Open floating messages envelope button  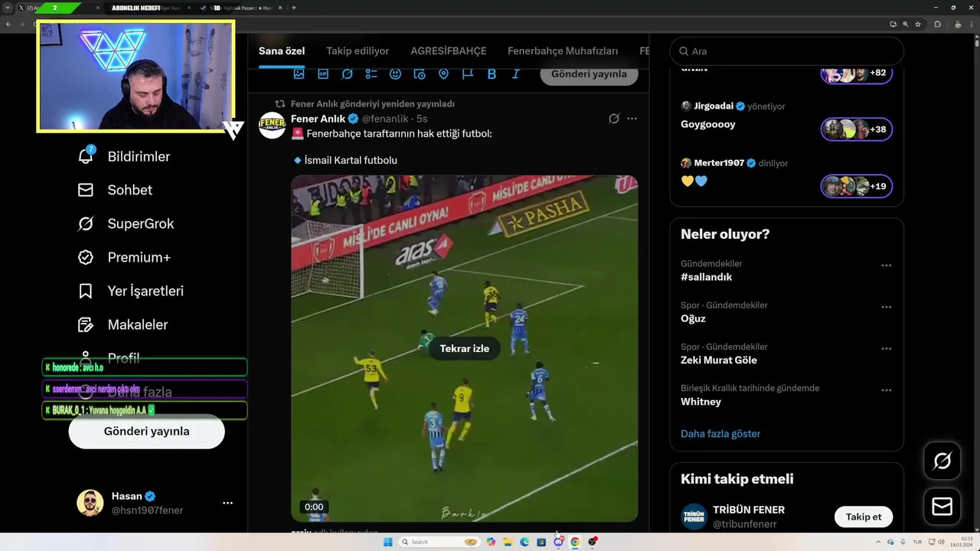942,506
